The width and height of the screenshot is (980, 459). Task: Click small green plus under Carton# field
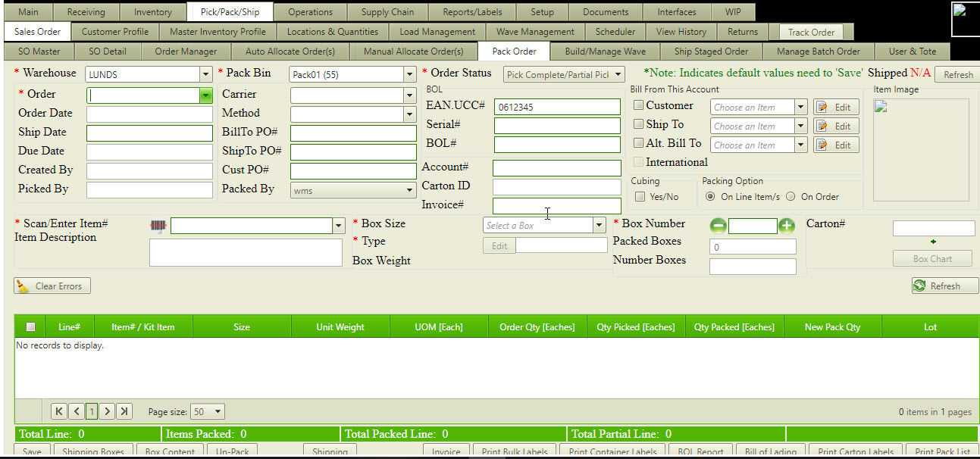click(933, 242)
